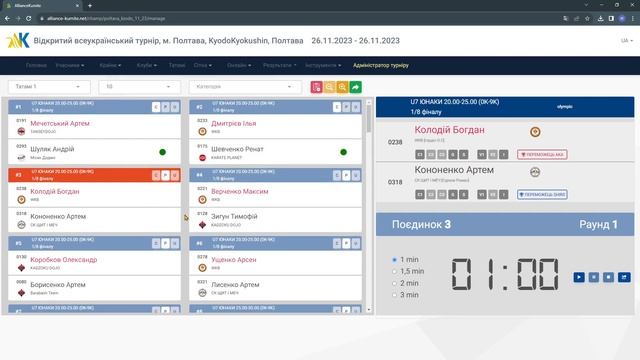This screenshot has height=360, width=640.
Task: Open the Татамі menu item
Action: 177,65
